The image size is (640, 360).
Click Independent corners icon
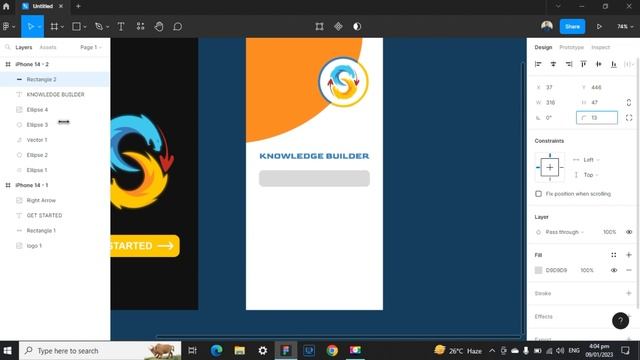coord(629,118)
